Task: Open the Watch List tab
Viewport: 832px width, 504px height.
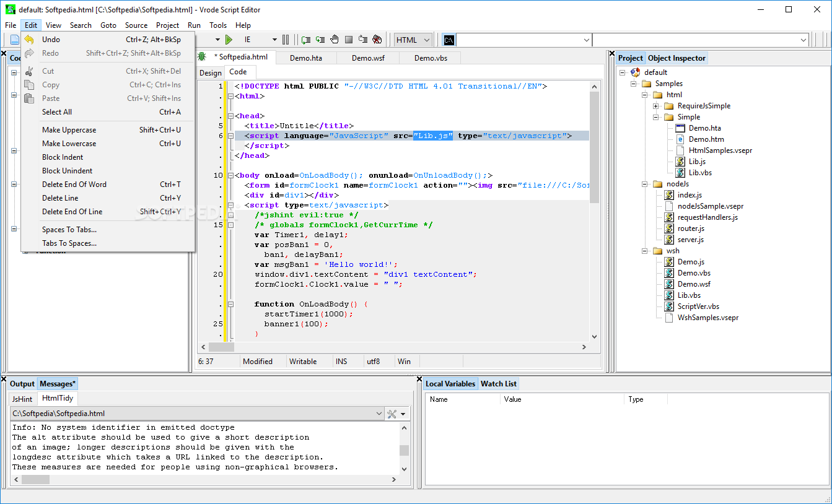Action: (x=499, y=384)
